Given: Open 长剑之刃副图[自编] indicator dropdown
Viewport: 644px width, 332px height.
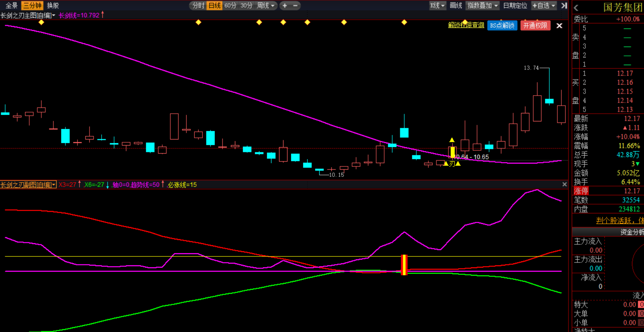Looking at the screenshot, I should (x=28, y=185).
